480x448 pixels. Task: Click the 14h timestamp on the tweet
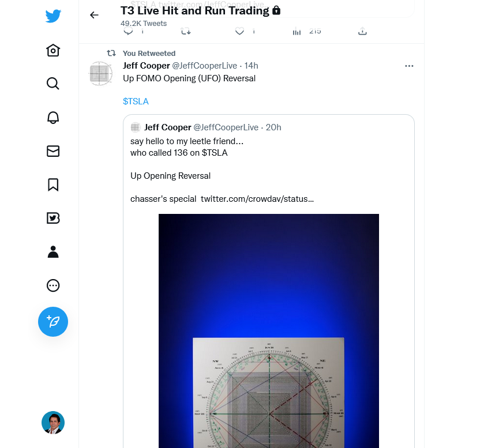[x=251, y=66]
